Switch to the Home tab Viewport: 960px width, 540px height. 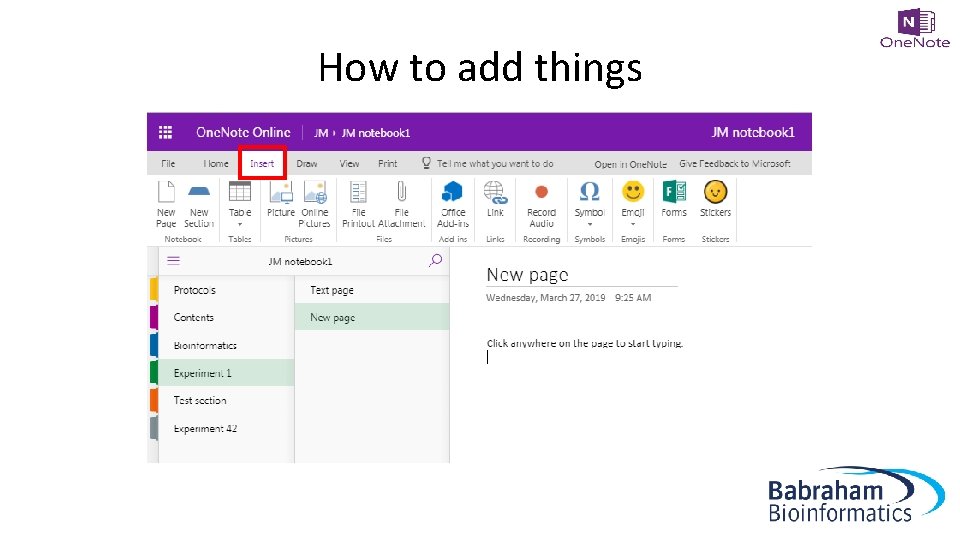[216, 163]
